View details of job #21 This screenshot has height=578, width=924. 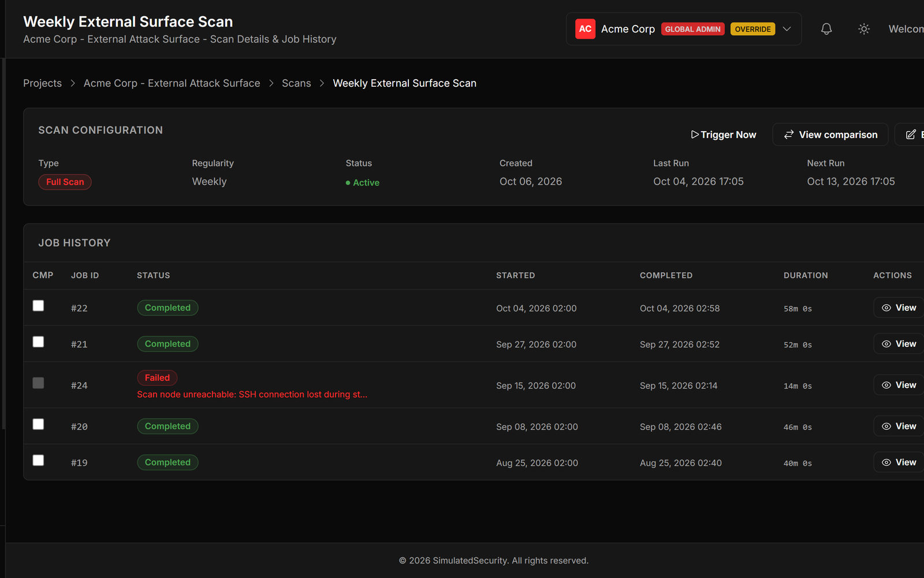click(899, 344)
